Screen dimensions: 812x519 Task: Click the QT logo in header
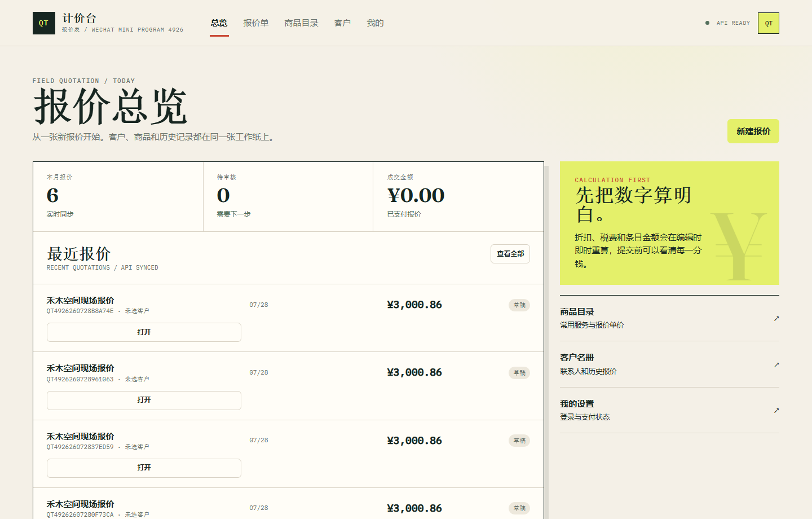[44, 23]
